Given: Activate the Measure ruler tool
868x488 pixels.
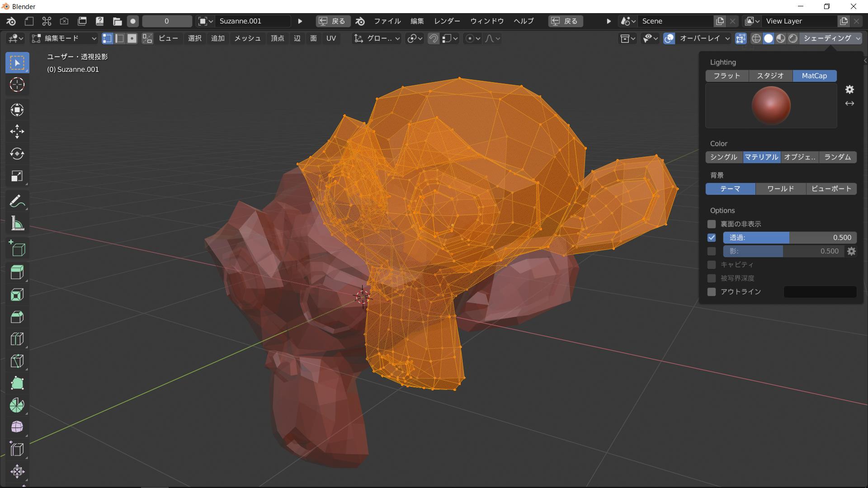Looking at the screenshot, I should [17, 224].
